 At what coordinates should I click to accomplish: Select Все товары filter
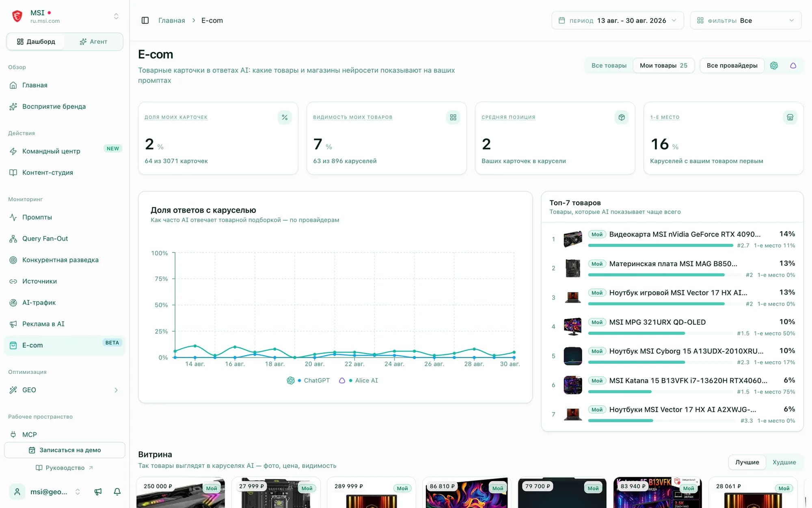pyautogui.click(x=609, y=65)
